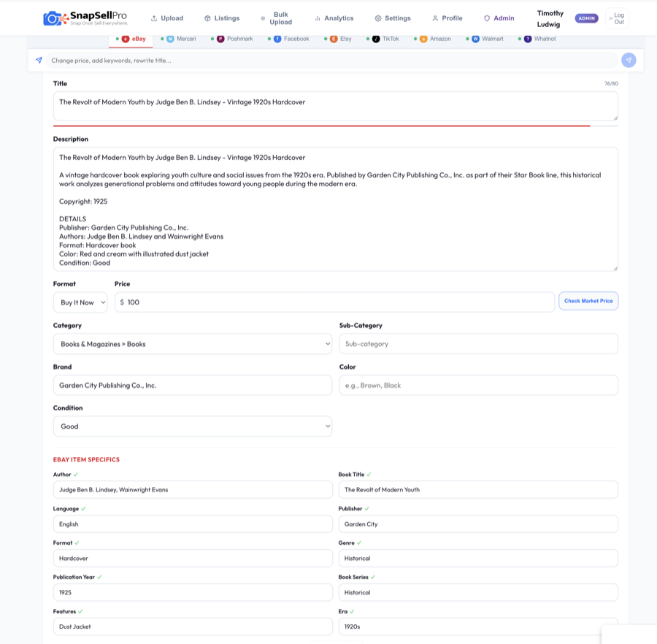Go to Settings in the top navigation
The image size is (657, 644).
click(393, 18)
